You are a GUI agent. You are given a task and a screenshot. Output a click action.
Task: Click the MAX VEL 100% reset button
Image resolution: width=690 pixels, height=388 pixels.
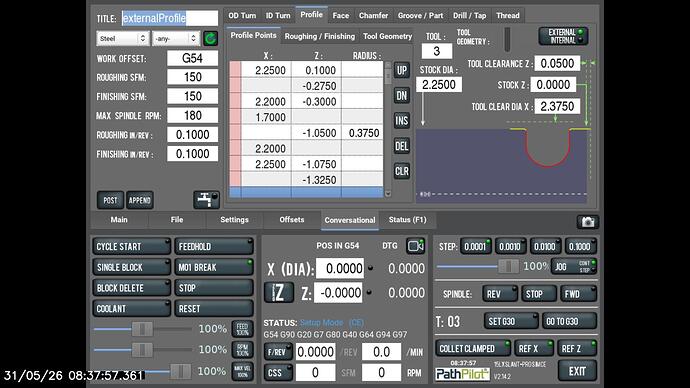(242, 371)
